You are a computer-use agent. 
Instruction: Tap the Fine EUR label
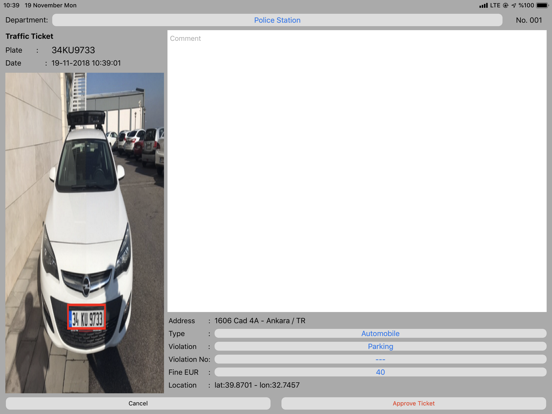[x=183, y=372]
